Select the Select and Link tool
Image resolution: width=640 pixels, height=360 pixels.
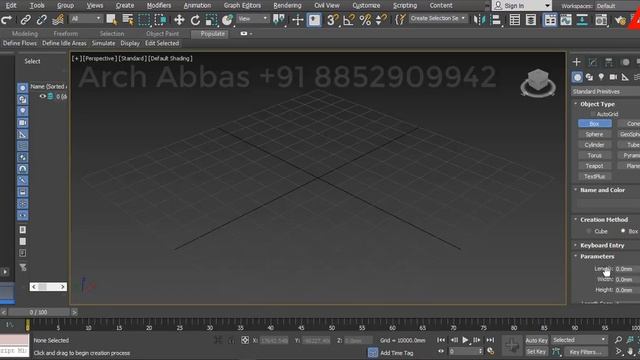click(x=25, y=20)
